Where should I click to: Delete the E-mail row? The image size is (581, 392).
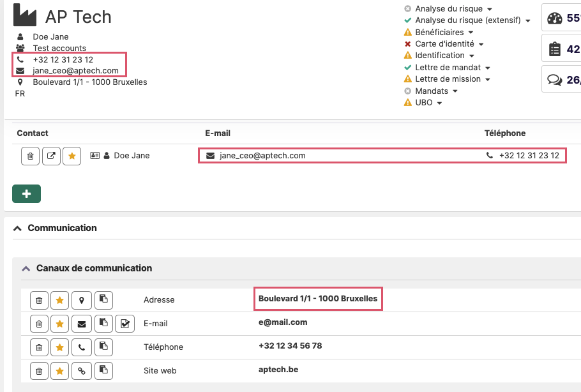click(39, 324)
